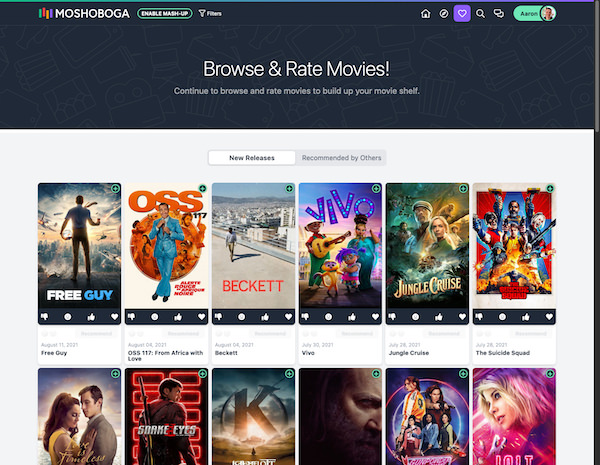Heart the Beckett movie
This screenshot has width=600, height=465.
(288, 317)
